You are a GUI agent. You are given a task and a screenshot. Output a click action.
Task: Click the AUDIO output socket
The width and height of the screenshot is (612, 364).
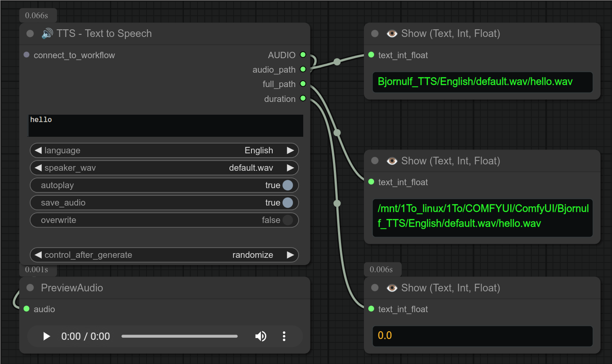[x=303, y=55]
